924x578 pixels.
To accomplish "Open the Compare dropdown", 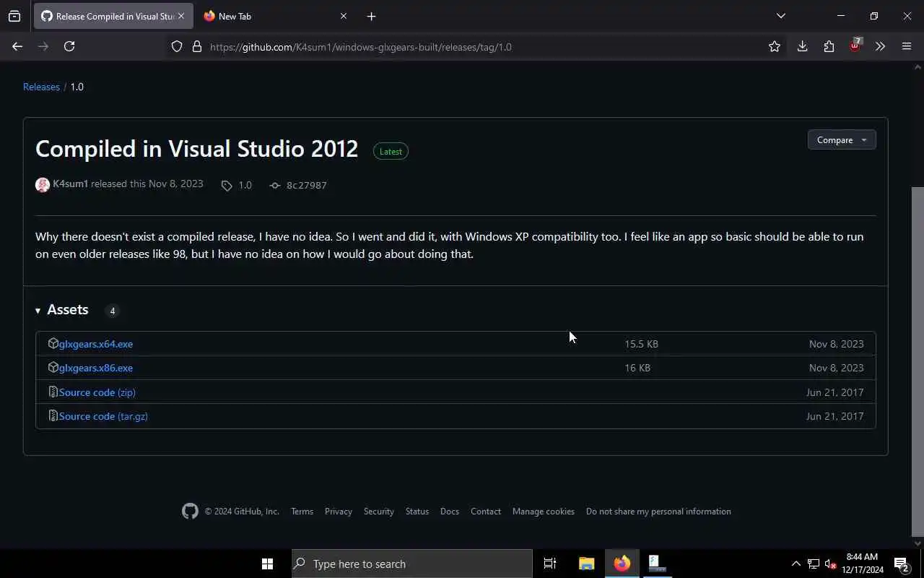I will (x=842, y=140).
